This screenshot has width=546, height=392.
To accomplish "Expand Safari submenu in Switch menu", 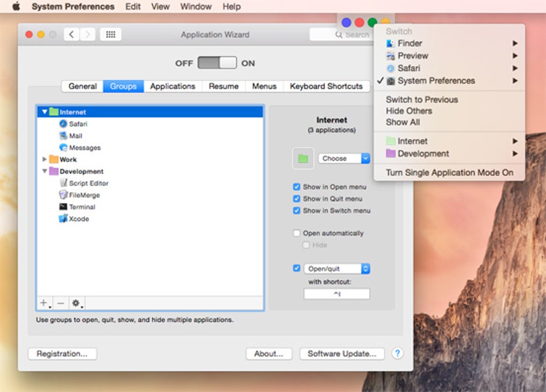I will pos(515,69).
